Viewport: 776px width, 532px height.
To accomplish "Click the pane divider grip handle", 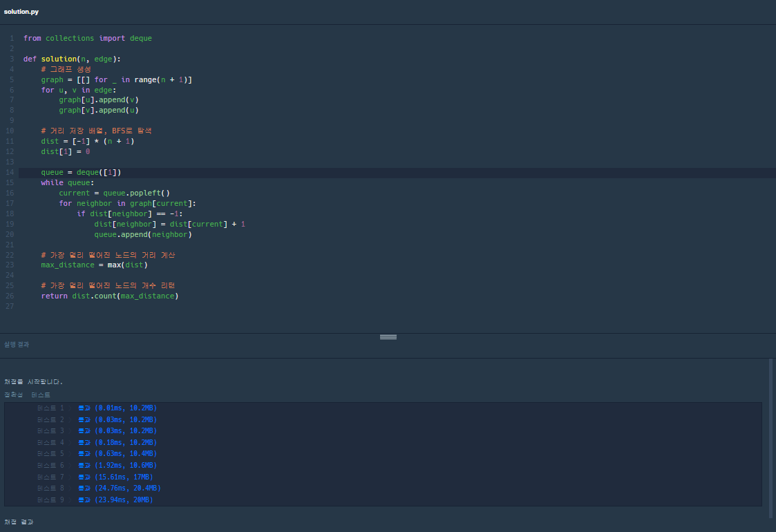I will coord(388,337).
